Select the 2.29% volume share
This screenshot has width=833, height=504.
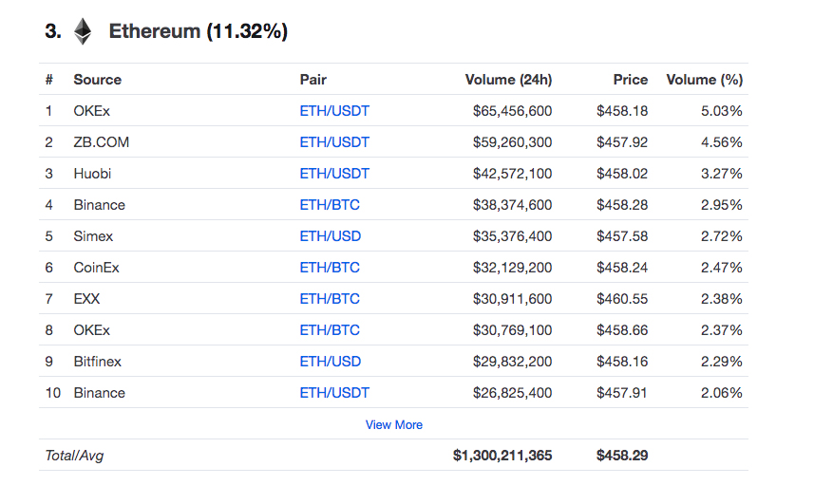point(722,362)
